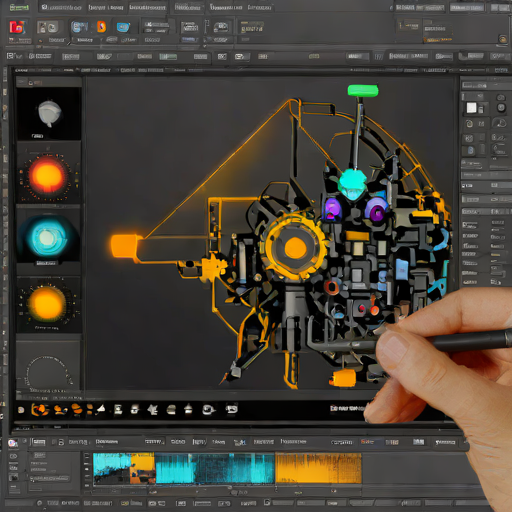Select the white cone icon below viewport
Screen dimensions: 512x512
101,409
